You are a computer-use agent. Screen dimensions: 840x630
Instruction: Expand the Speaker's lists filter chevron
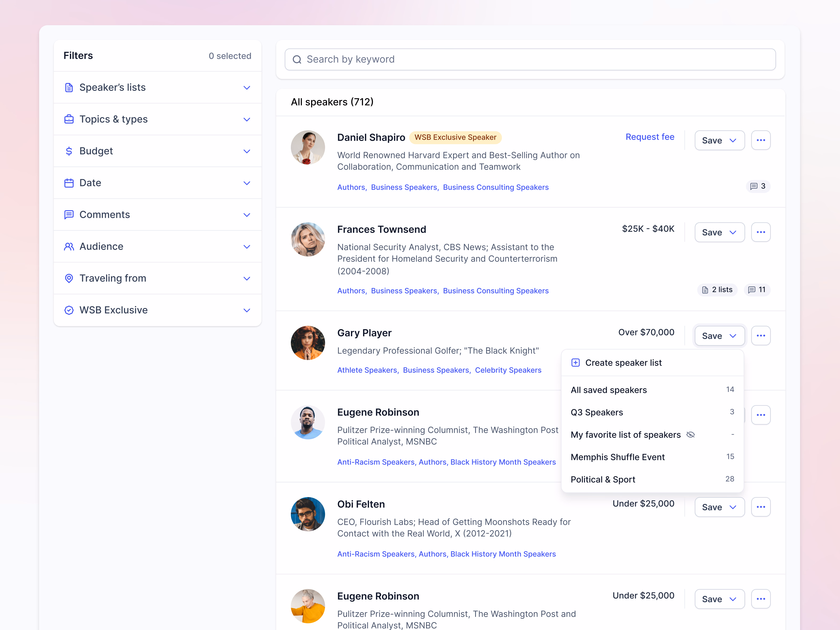tap(247, 88)
